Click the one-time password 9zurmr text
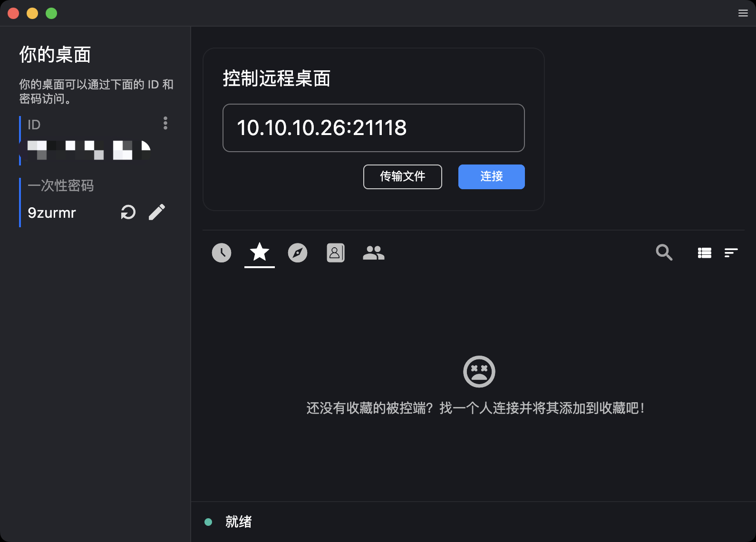The width and height of the screenshot is (756, 542). [x=52, y=213]
